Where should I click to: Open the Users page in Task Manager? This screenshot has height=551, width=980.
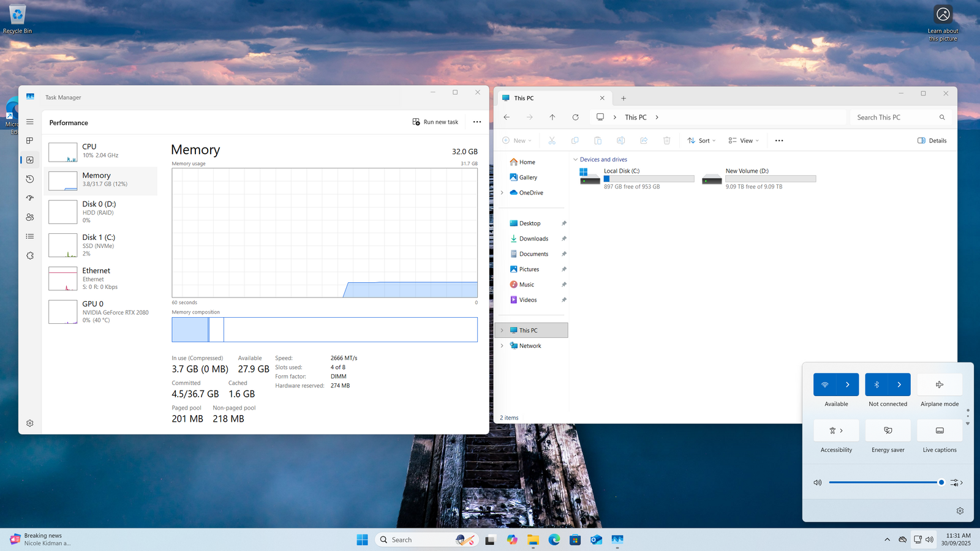[29, 217]
